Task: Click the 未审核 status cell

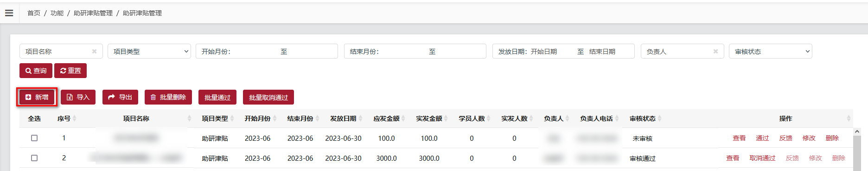Action: coord(642,138)
